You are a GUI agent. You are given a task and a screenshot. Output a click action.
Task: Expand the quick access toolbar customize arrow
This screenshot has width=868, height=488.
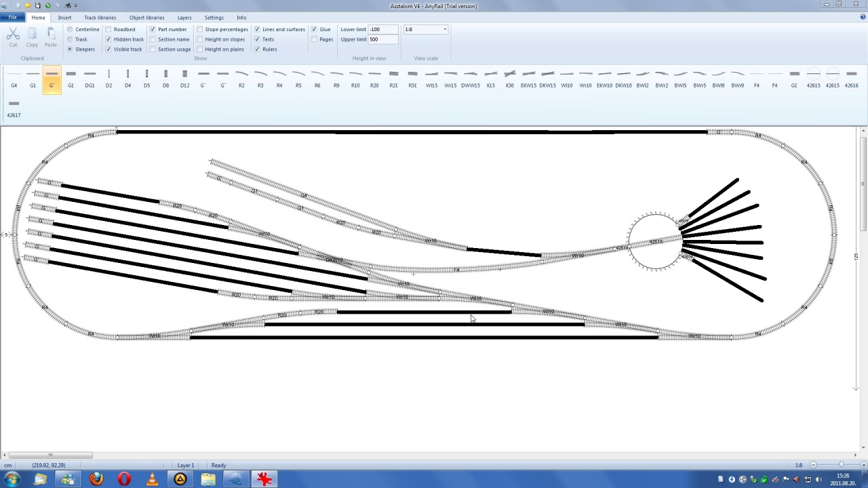[75, 5]
